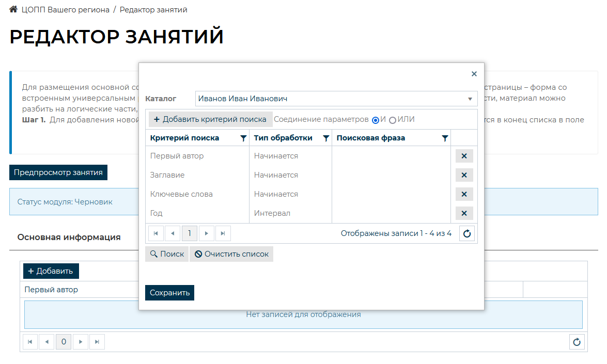The height and width of the screenshot is (364, 607).
Task: Click filter icon in Поисковая фраза header
Action: pyautogui.click(x=445, y=138)
